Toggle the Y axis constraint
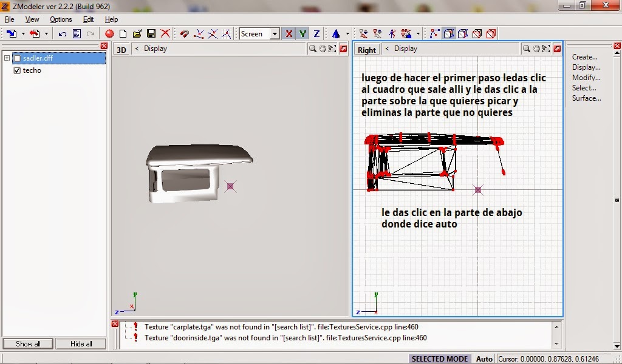This screenshot has width=622, height=364. (x=302, y=33)
